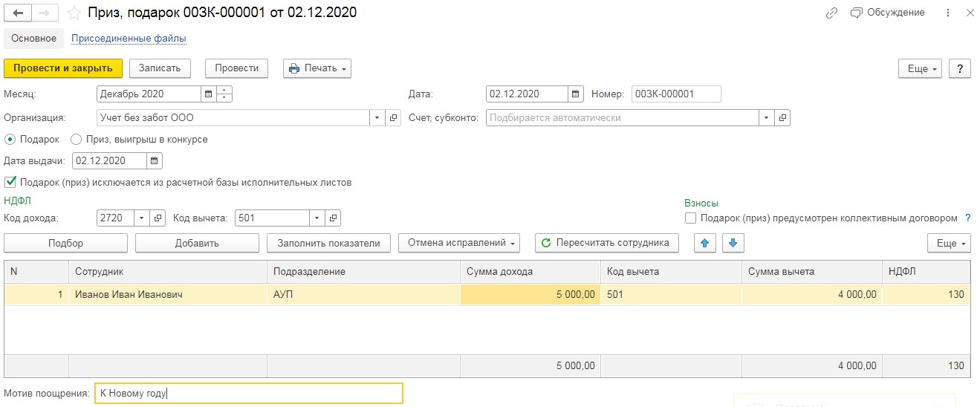Select the АУП department cell
Viewport: 980px width, 407px height.
(x=364, y=294)
